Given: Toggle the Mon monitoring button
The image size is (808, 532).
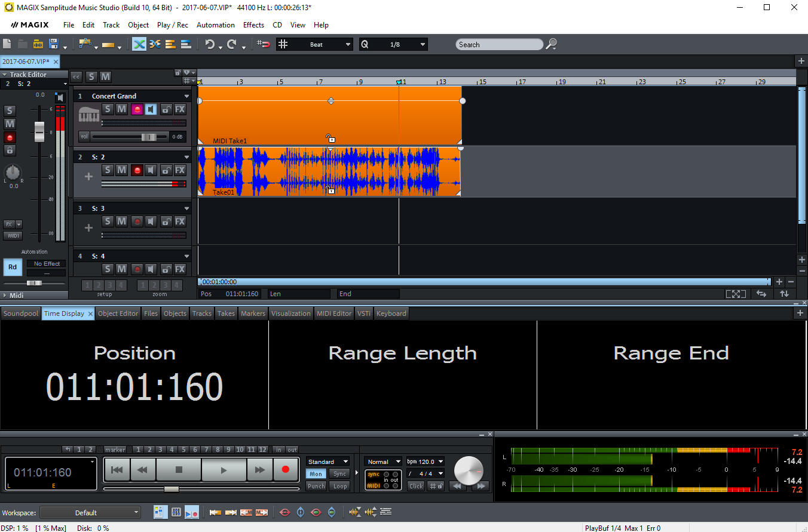Looking at the screenshot, I should pos(316,474).
